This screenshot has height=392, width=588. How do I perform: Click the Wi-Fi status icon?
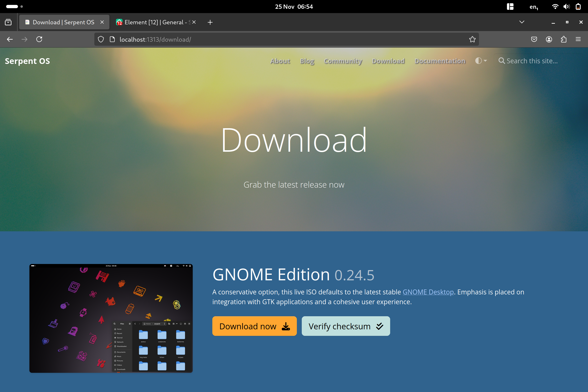pyautogui.click(x=555, y=7)
